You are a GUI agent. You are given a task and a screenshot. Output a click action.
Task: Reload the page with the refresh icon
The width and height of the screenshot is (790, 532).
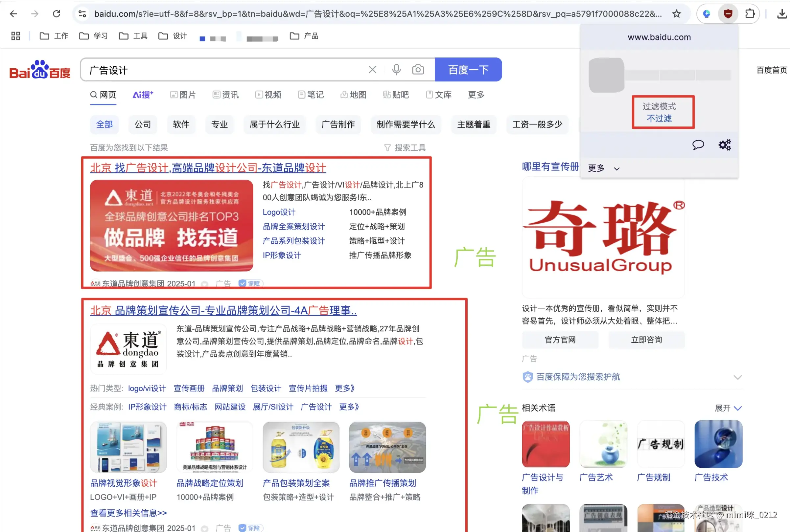coord(57,14)
